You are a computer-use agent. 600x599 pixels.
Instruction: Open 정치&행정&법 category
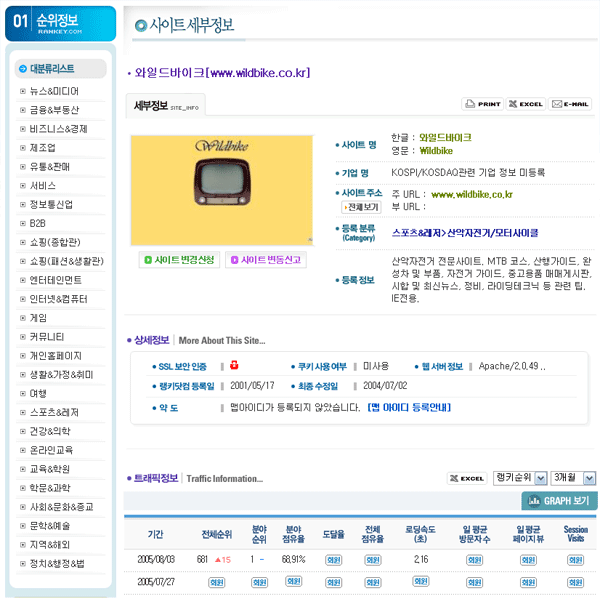point(57,563)
